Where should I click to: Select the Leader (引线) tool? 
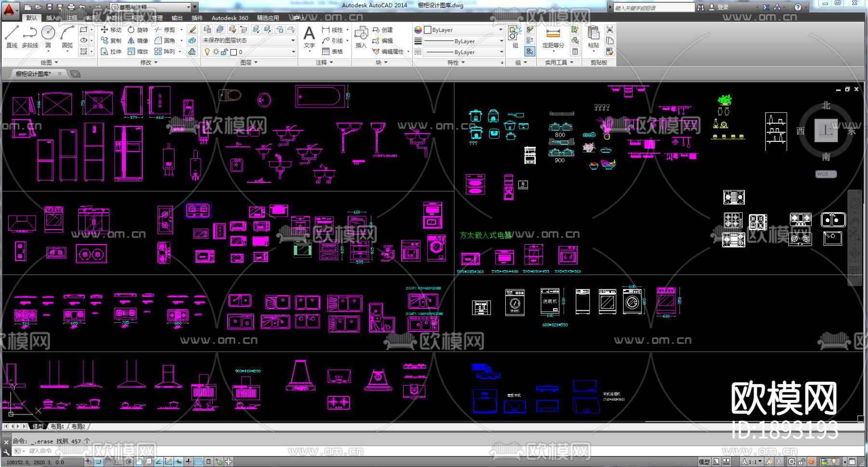click(333, 41)
